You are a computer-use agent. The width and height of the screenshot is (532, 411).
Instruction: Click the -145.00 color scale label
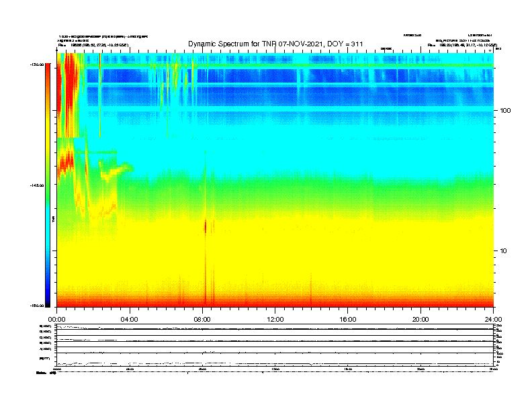[37, 185]
